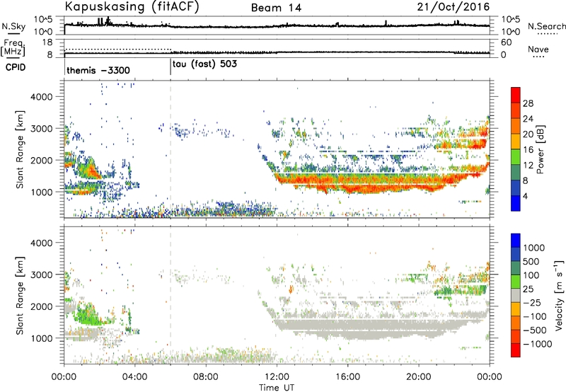566x392 pixels.
Task: Click the 'tau (fast) 503' CPID text
Action: tap(204, 64)
